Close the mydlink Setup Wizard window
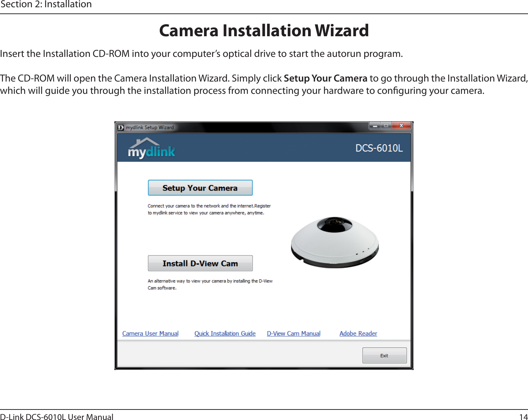The height and width of the screenshot is (420, 528). pos(401,126)
